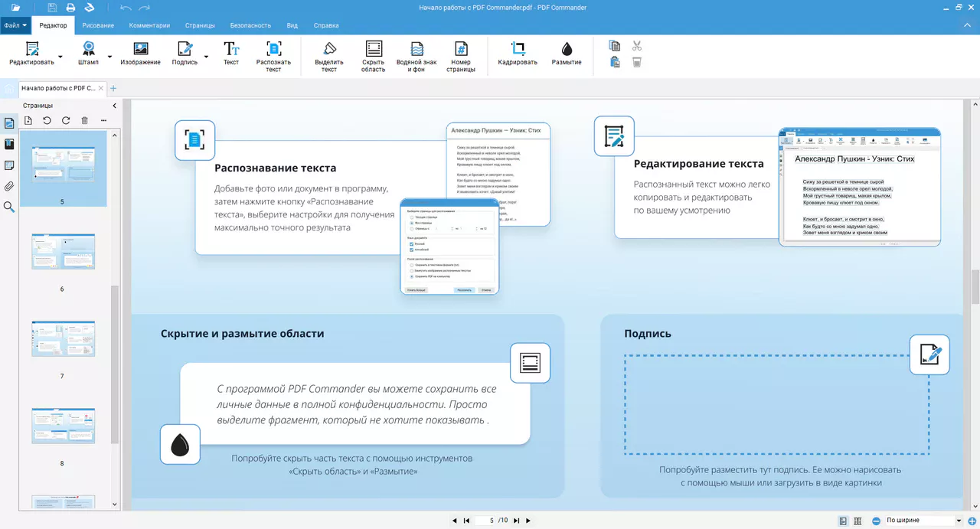Toggle single page view mode
The width and height of the screenshot is (980, 529).
pos(843,521)
